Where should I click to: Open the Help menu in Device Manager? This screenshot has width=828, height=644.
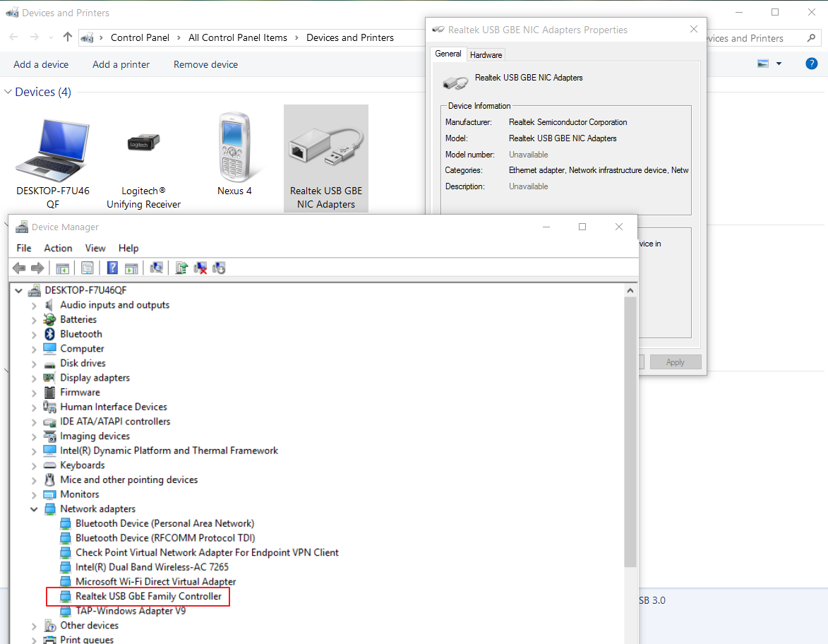click(x=128, y=248)
